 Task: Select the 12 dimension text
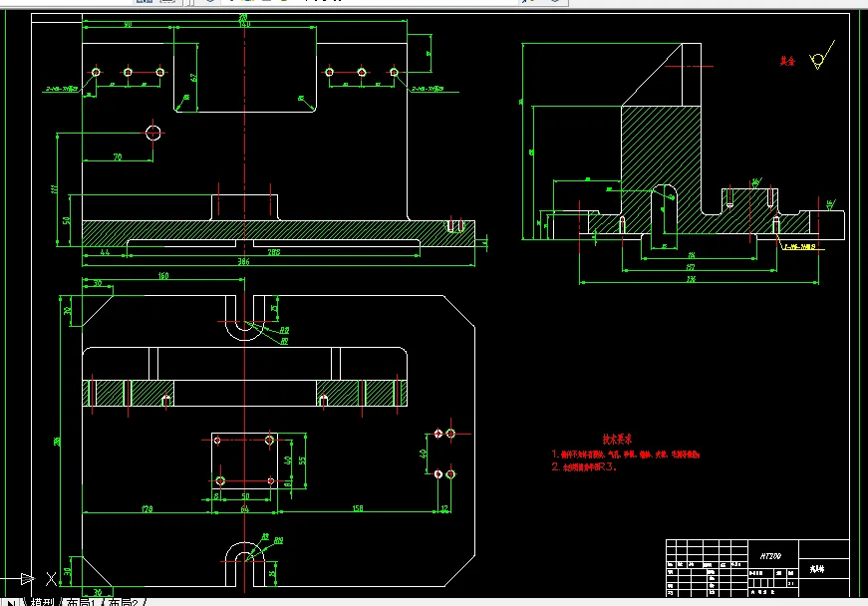click(444, 508)
